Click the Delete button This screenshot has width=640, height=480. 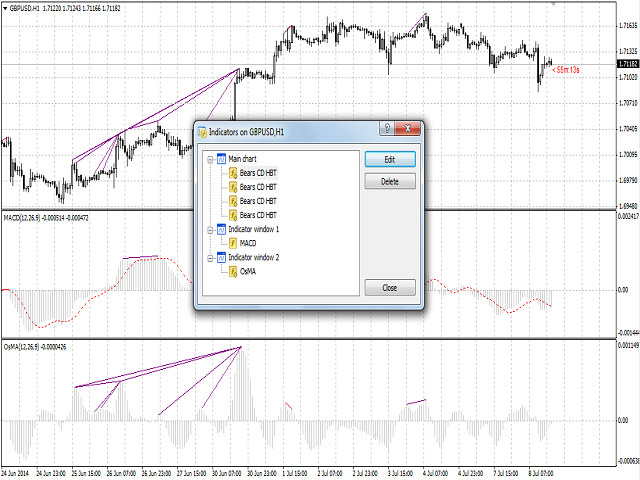pos(390,181)
